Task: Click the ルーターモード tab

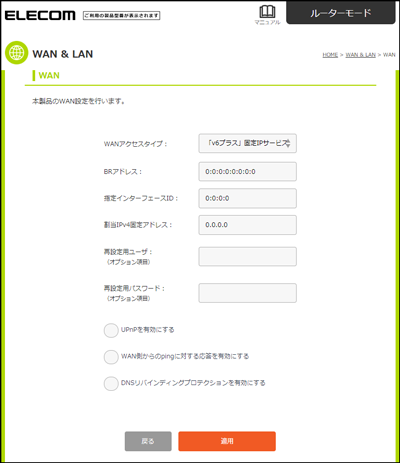Action: point(341,13)
